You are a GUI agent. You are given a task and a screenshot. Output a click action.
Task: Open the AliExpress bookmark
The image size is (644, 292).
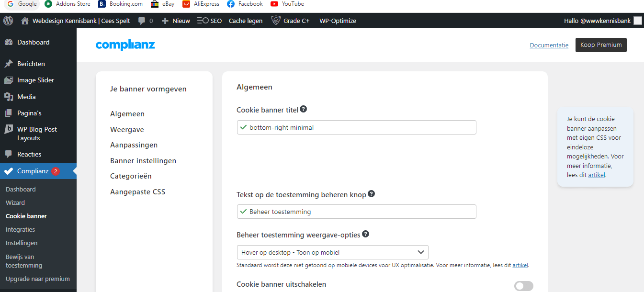pos(201,4)
